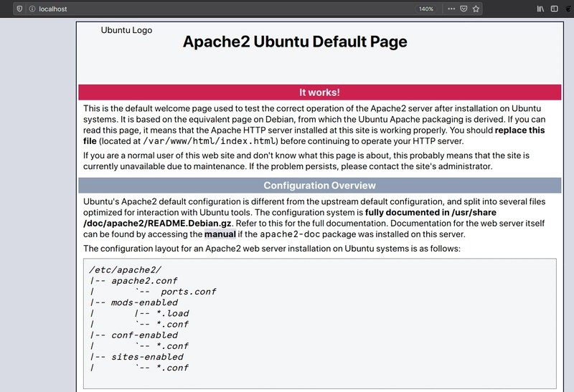Toggle the sidebar view icon
The width and height of the screenshot is (574, 392).
point(554,9)
